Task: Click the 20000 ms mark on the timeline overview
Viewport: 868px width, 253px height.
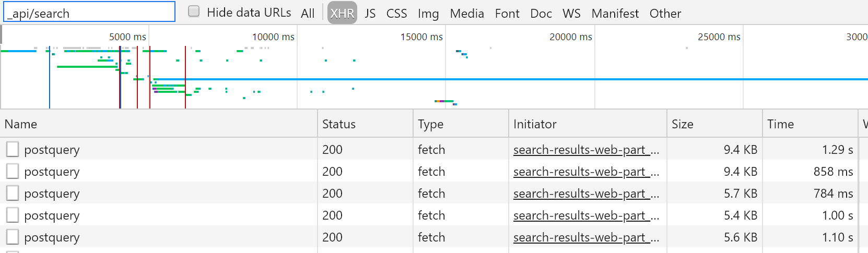Action: pos(571,37)
